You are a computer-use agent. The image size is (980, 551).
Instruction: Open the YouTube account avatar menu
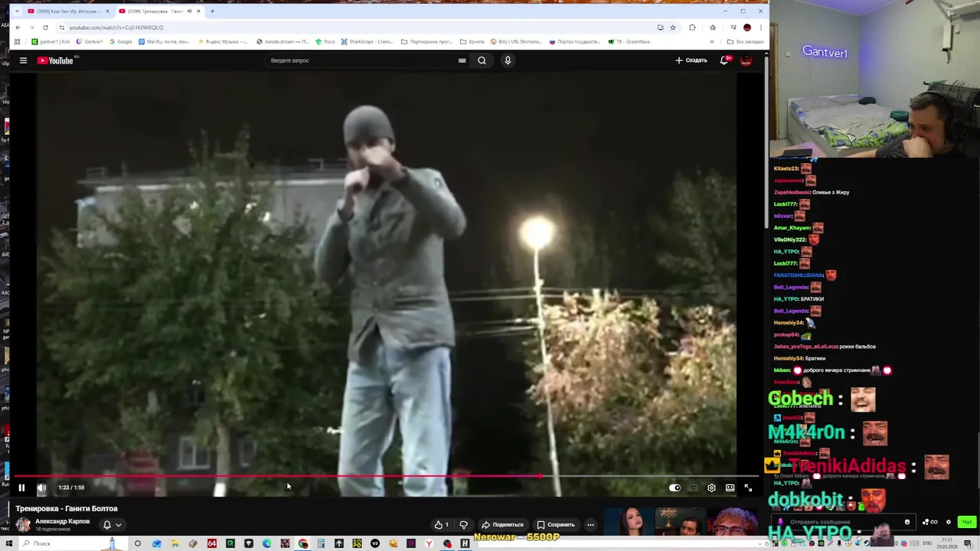[x=746, y=60]
